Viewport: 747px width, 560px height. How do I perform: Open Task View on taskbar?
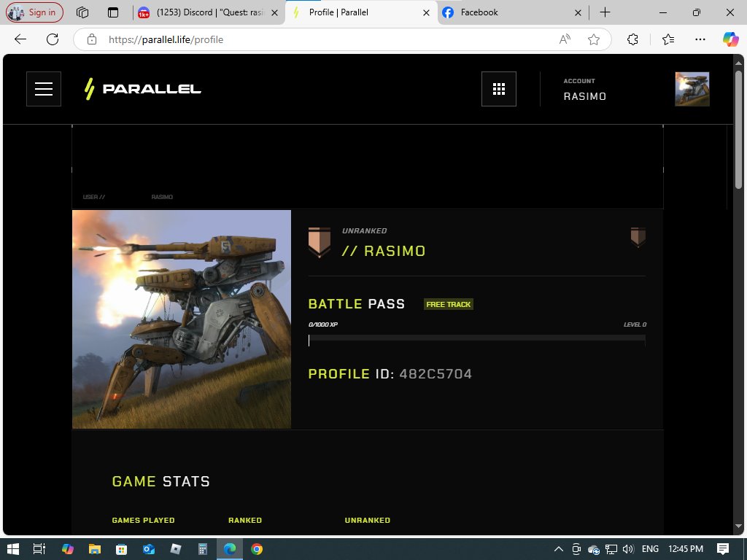pos(39,549)
